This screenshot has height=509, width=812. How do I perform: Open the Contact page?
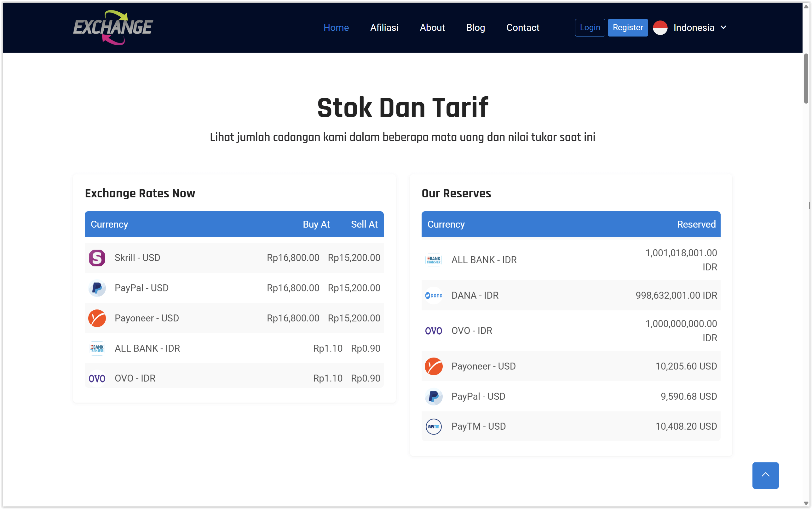click(522, 28)
